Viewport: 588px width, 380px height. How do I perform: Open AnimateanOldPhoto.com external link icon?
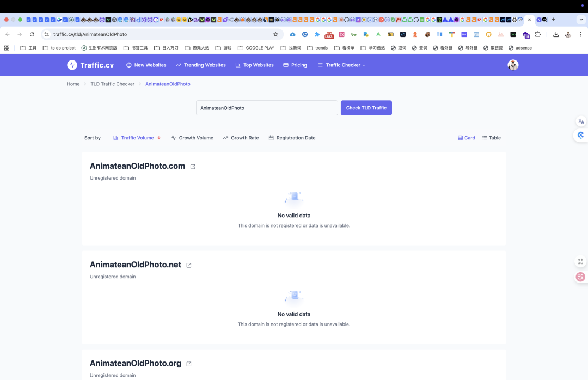point(193,167)
